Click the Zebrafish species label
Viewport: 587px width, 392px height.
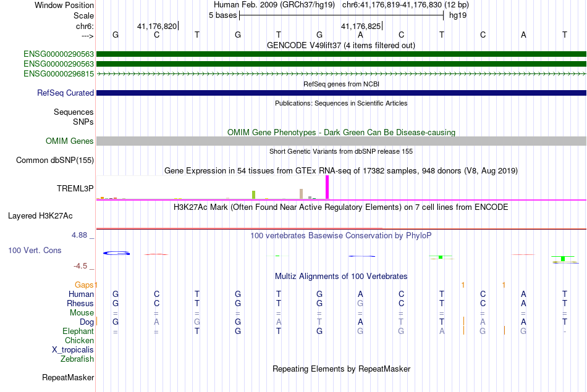(x=77, y=359)
